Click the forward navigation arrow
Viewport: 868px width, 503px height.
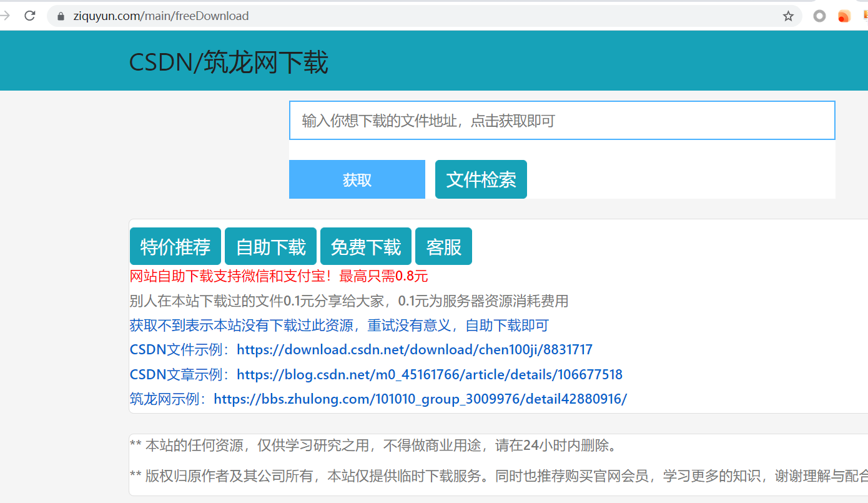(5, 16)
